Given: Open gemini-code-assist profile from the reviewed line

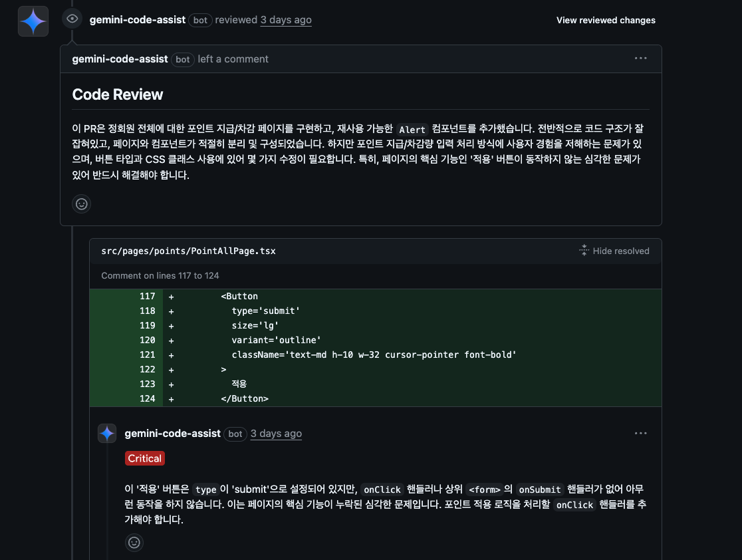Looking at the screenshot, I should (x=138, y=20).
